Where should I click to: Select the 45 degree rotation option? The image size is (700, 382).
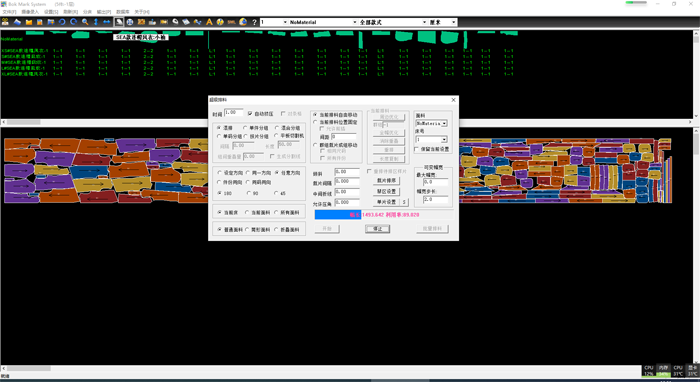click(280, 193)
